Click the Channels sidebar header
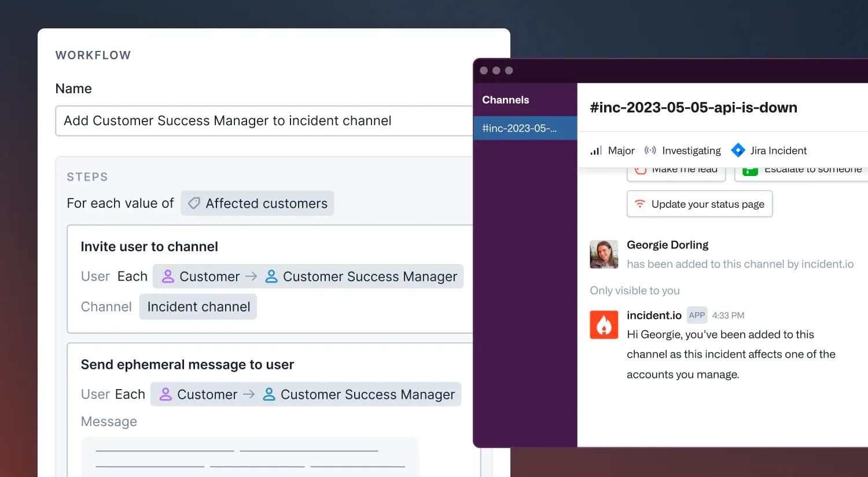This screenshot has width=868, height=477. pos(505,100)
